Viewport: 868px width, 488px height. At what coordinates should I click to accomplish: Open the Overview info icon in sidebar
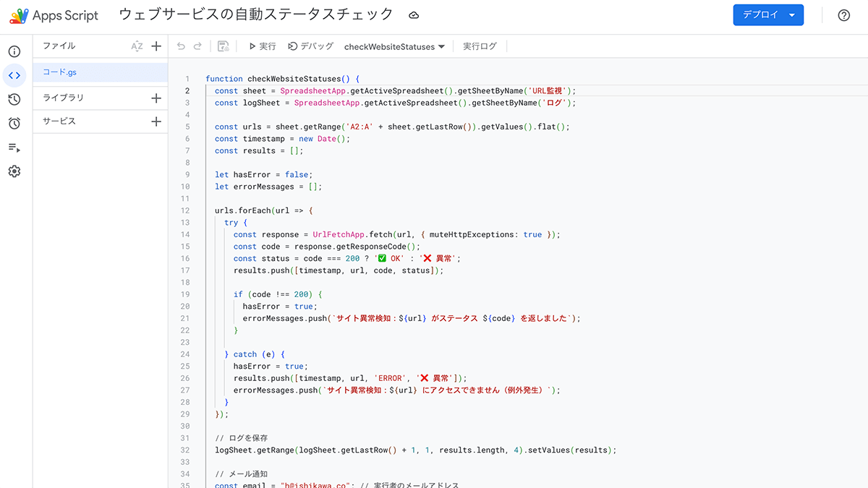[14, 52]
